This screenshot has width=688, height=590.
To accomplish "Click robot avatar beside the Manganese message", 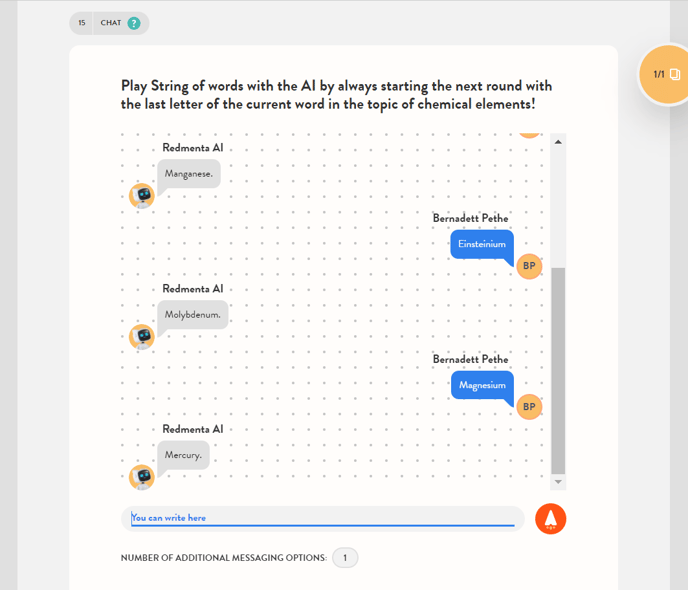I will coord(142,195).
